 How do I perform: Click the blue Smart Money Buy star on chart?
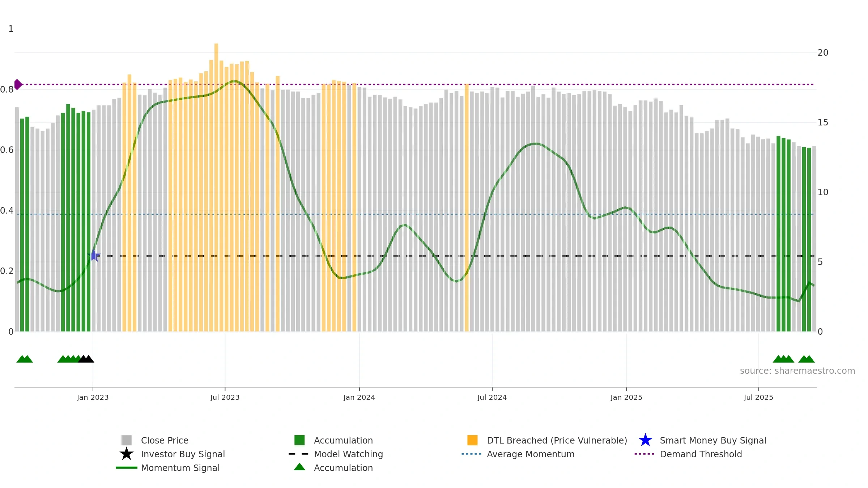point(94,256)
